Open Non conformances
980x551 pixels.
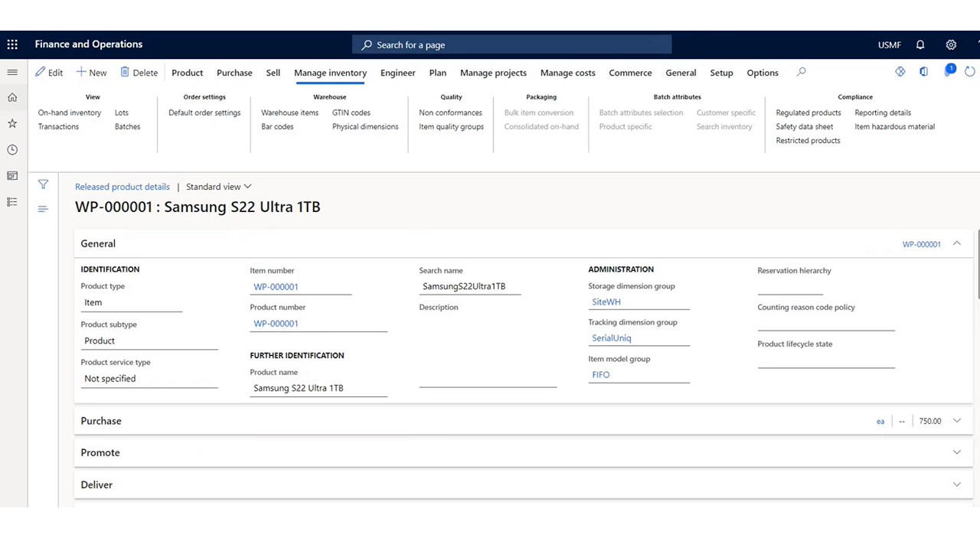[450, 112]
